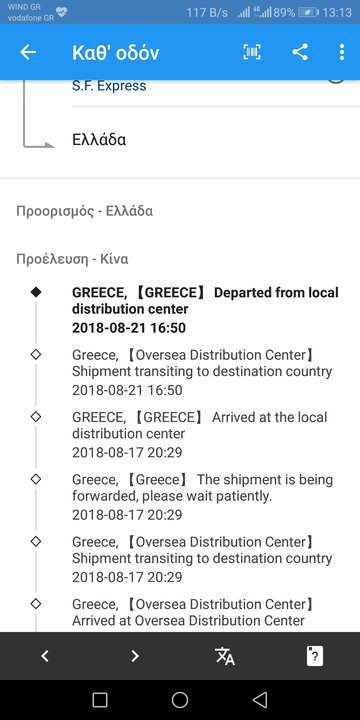Tap the Προέλευση - Κίνα label

72,259
